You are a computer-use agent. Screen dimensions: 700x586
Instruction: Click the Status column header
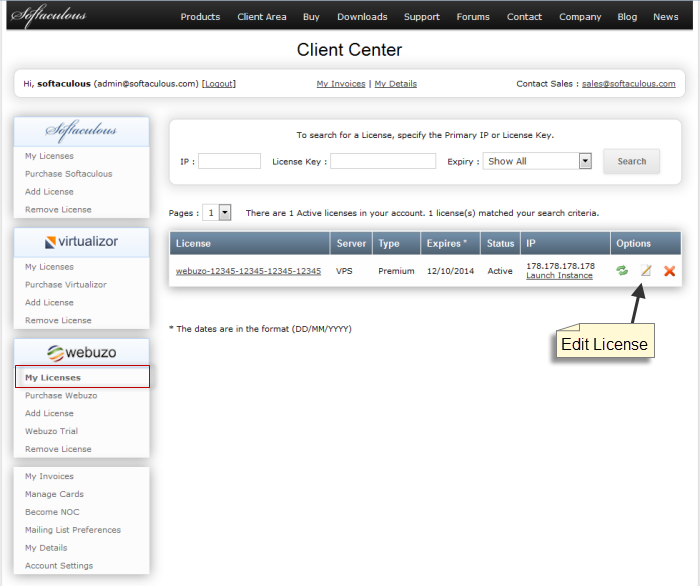pos(500,243)
